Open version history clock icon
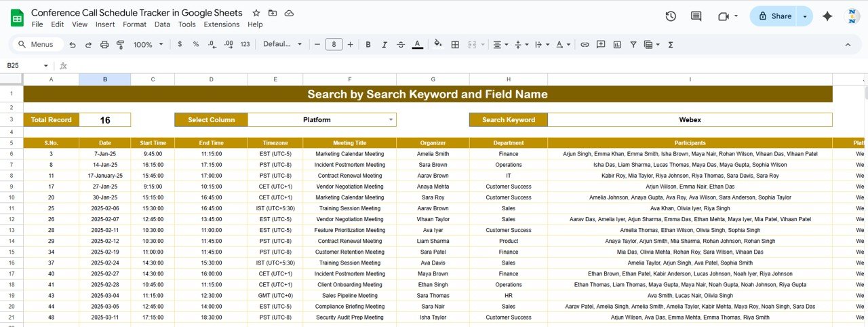Screen dimensions: 868x327 click(671, 16)
